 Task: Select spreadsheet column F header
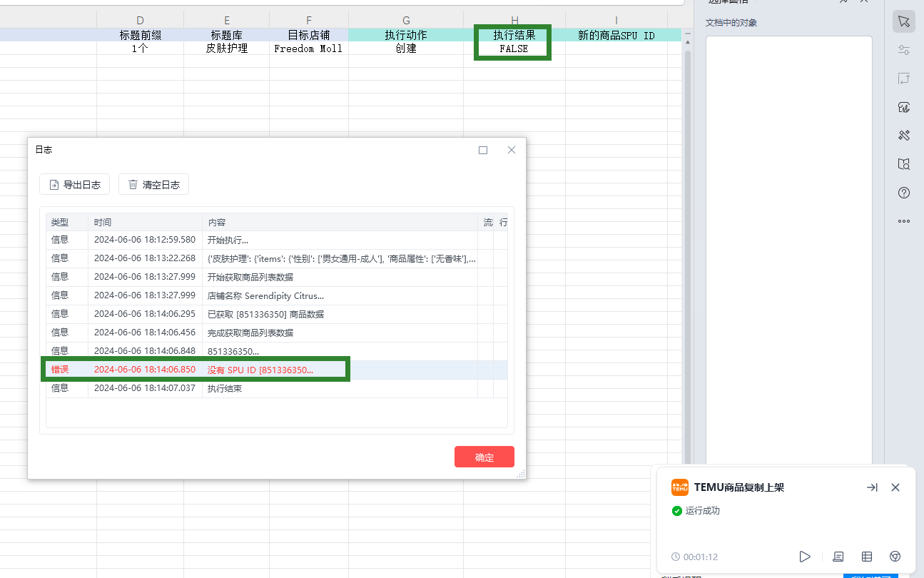coord(309,21)
